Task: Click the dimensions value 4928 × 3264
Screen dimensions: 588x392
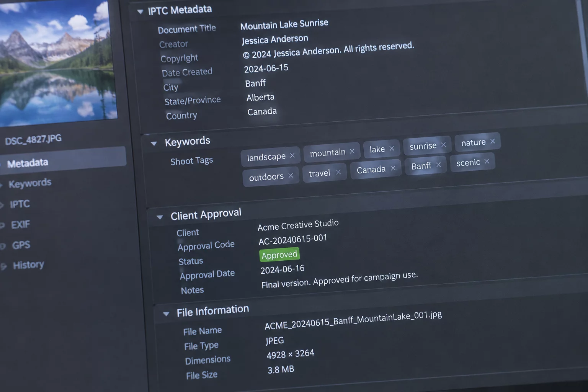Action: [291, 354]
